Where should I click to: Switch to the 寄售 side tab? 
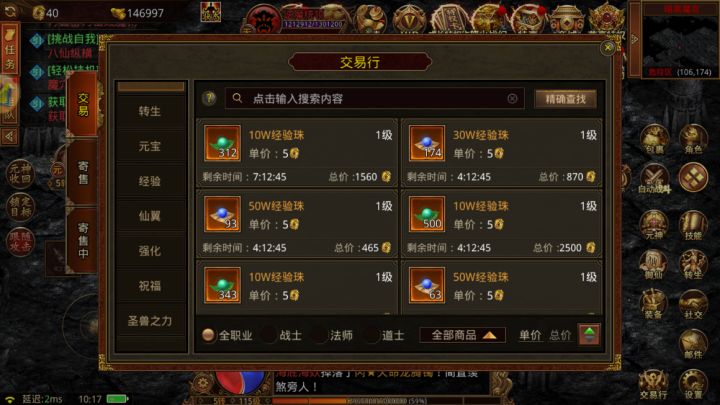point(83,172)
